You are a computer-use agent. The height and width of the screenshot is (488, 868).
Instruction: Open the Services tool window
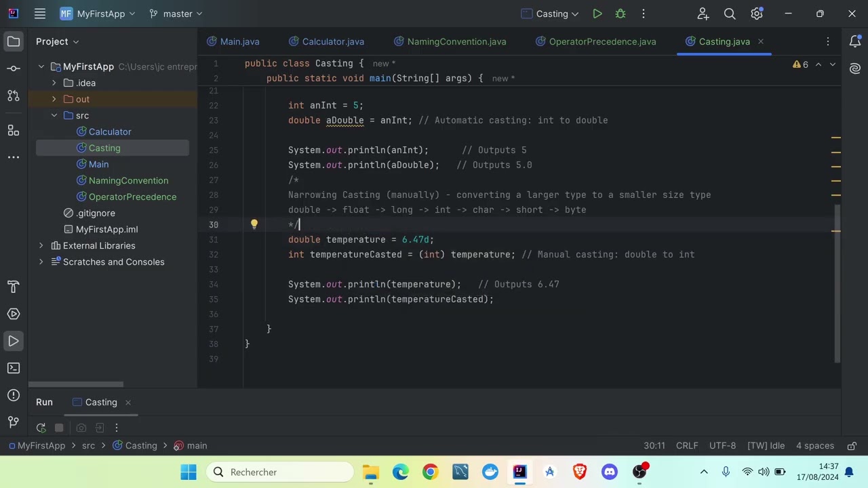[x=14, y=314]
